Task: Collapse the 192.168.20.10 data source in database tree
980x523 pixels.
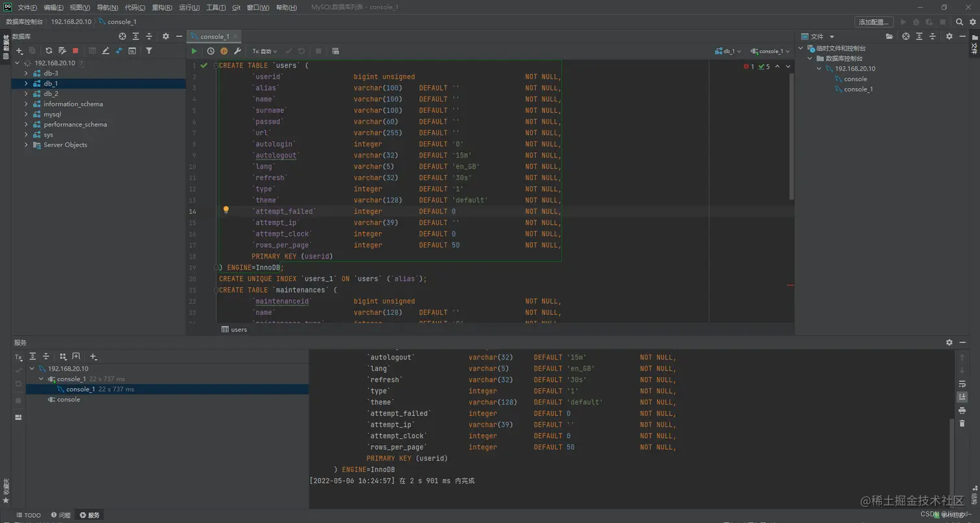Action: pos(17,63)
